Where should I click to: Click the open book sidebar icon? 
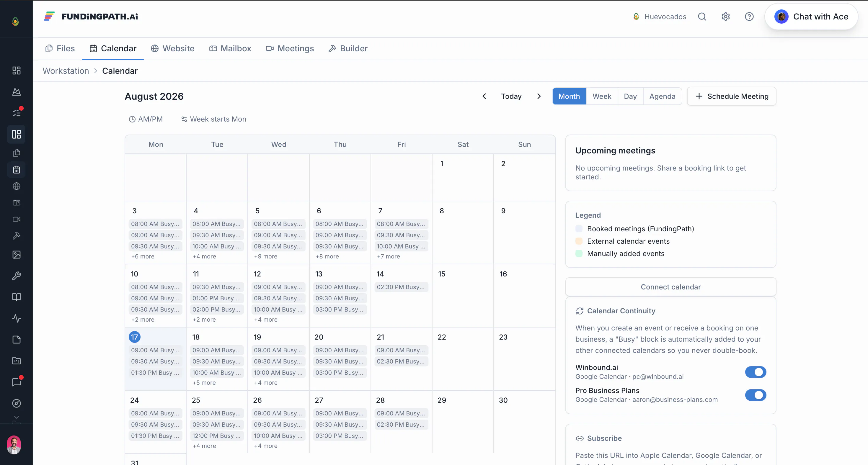coord(16,297)
